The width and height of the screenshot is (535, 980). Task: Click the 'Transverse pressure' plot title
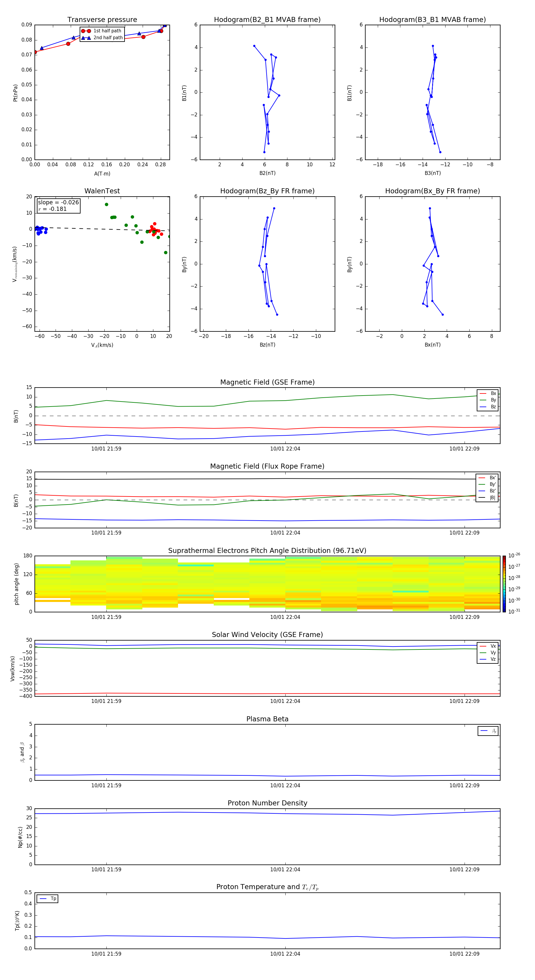click(x=102, y=20)
